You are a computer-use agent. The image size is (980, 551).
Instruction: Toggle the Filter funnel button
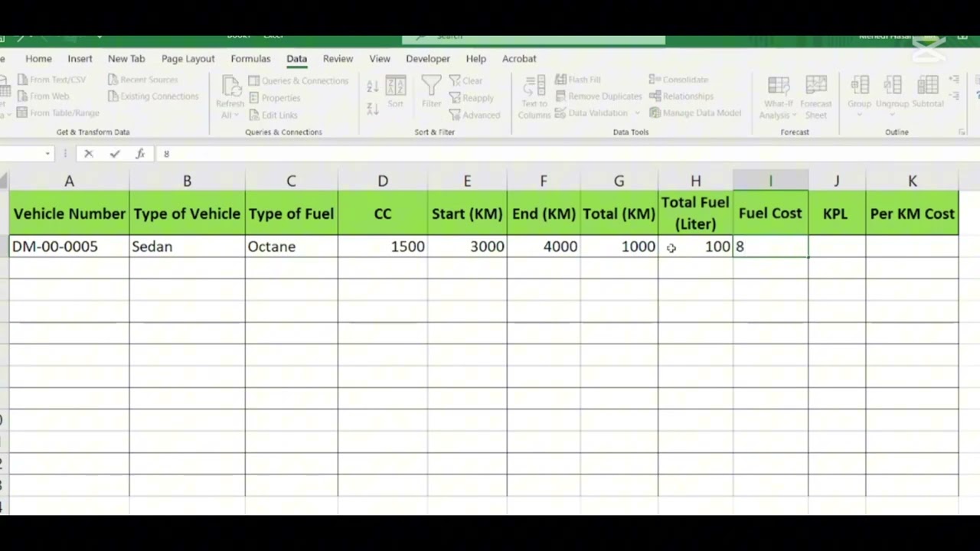click(x=431, y=92)
